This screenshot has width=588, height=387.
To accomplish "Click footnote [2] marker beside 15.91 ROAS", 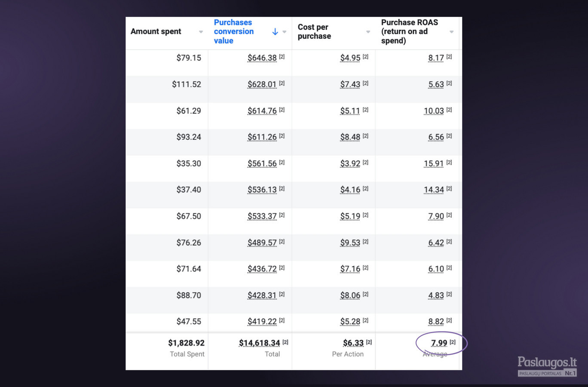I will (x=449, y=163).
